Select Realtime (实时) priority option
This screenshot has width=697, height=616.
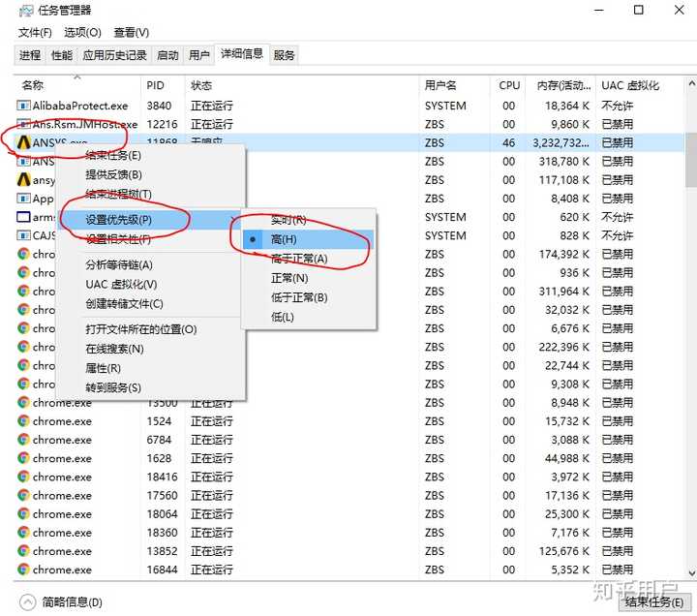pyautogui.click(x=308, y=220)
